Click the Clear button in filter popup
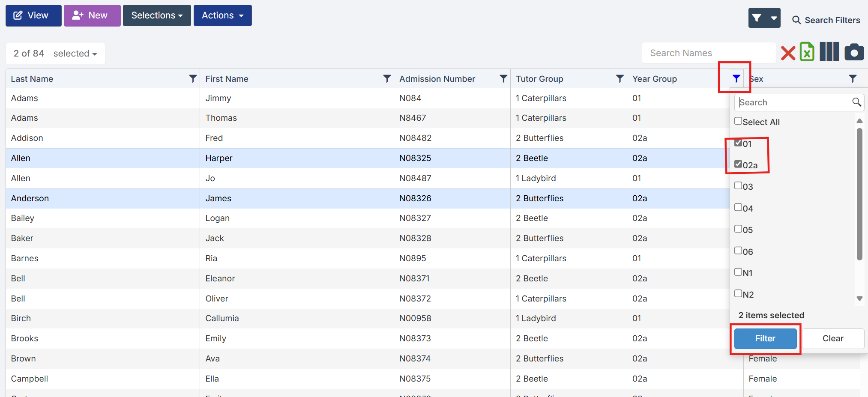The height and width of the screenshot is (397, 868). pyautogui.click(x=832, y=338)
